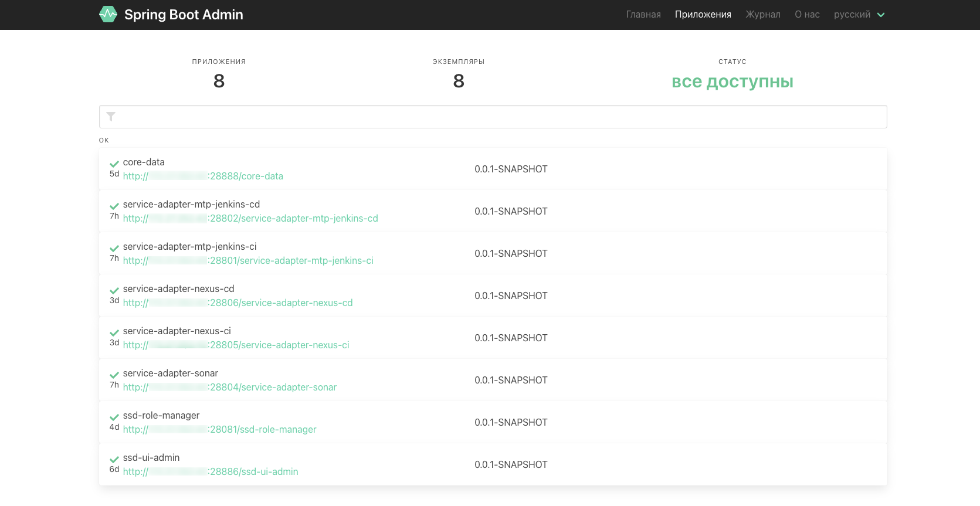Open the link for port 28805 nexus-ci
The image size is (980, 506).
236,345
